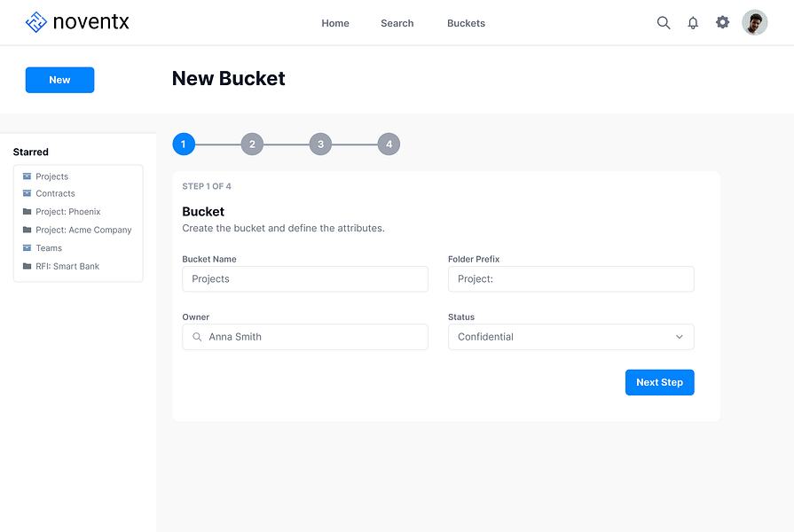This screenshot has height=532, width=794.
Task: Click the STEP 1 OF 4 label
Action: coord(207,186)
